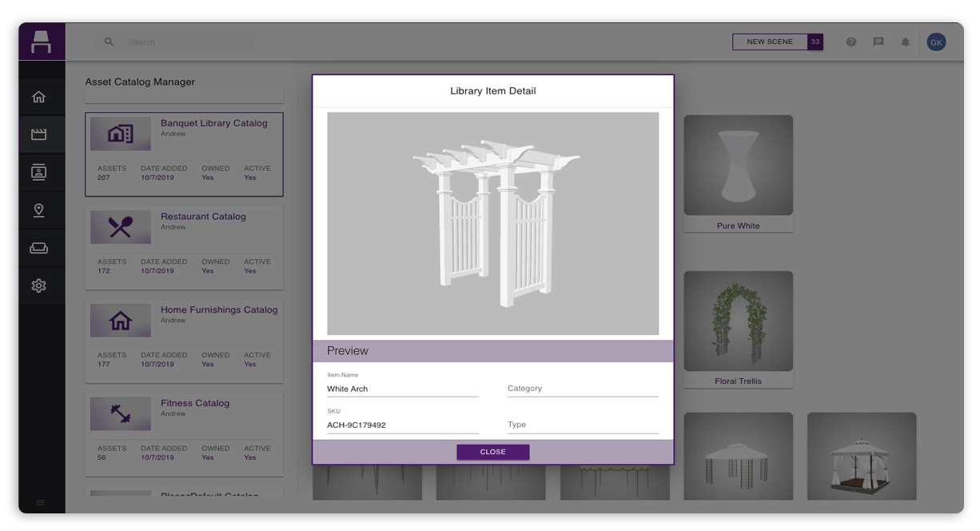Viewport: 980px width, 531px height.
Task: Select the curtained gazebo thumbnail
Action: [862, 456]
